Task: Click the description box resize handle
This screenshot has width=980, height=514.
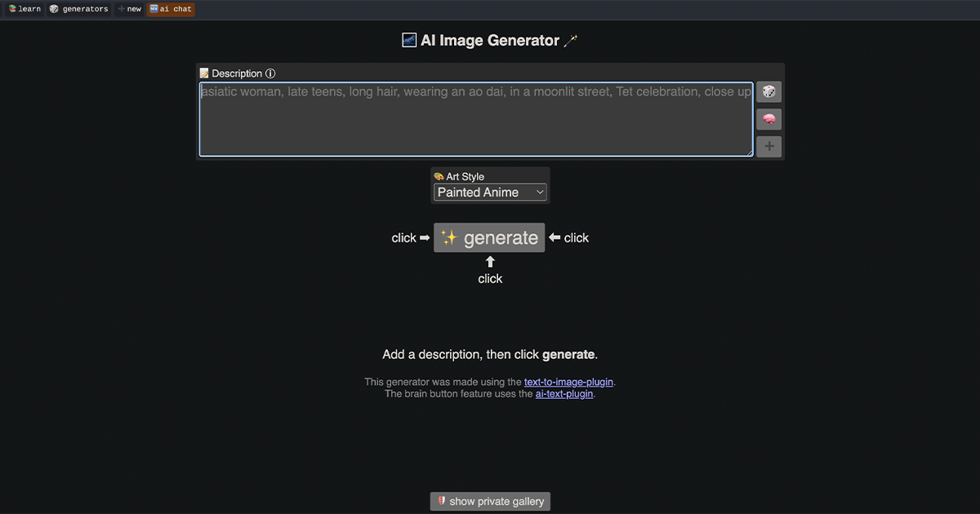Action: [749, 153]
